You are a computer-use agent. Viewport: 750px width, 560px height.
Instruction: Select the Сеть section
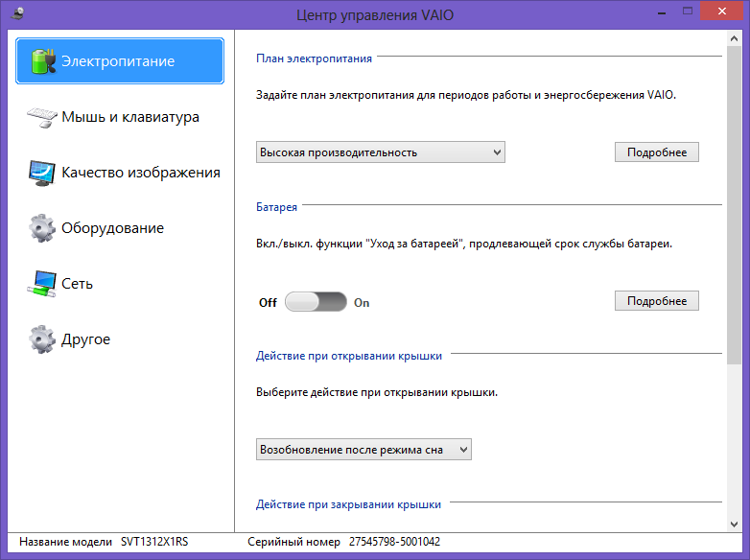tap(120, 284)
